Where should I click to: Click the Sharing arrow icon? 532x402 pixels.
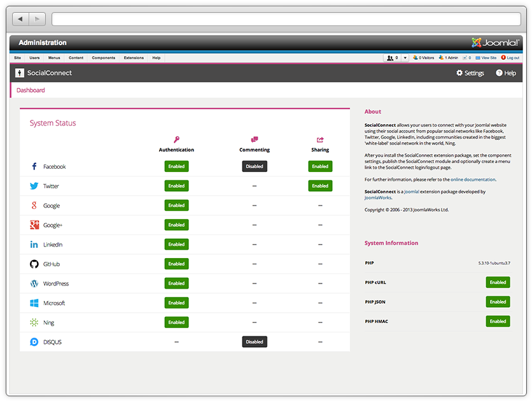click(x=320, y=140)
